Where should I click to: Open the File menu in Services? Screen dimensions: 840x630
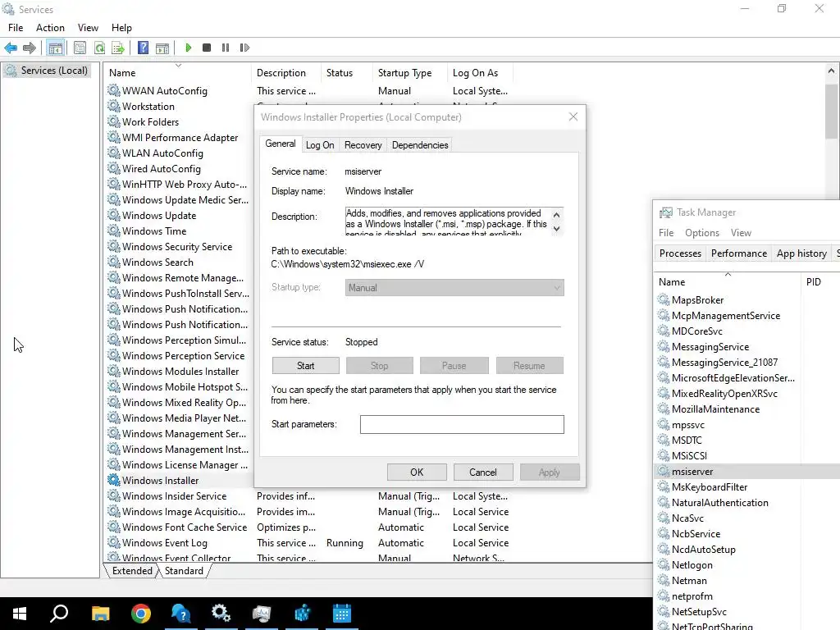16,28
